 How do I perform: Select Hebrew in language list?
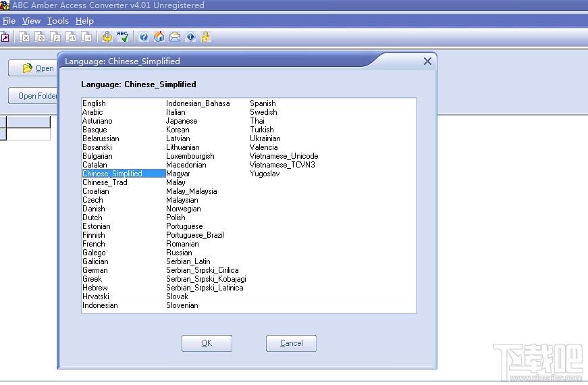coord(95,288)
